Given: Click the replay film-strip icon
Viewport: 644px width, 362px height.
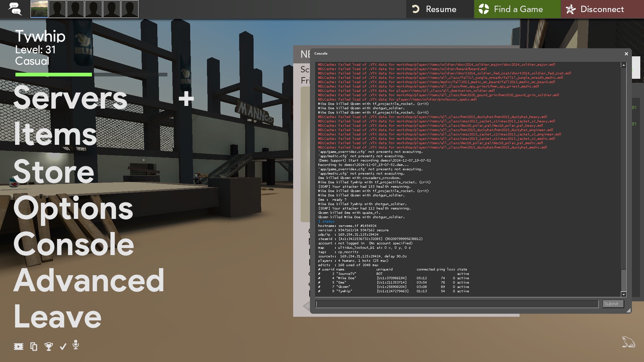Looking at the screenshot, I should pos(18,347).
